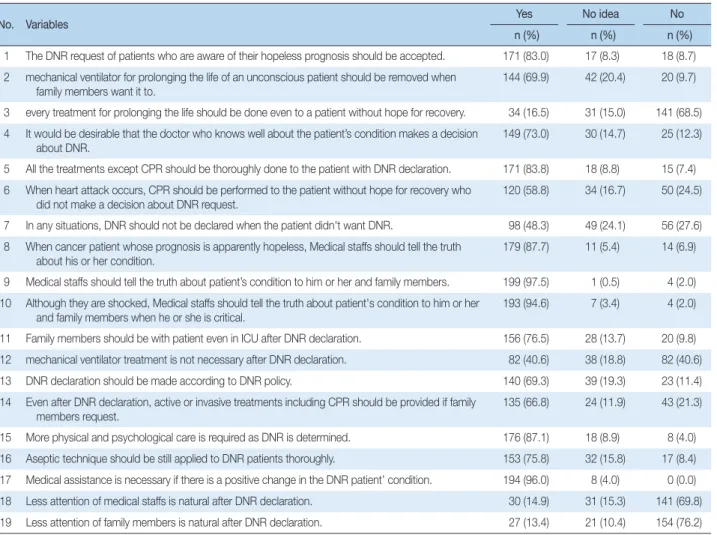
Task: Select the value '141 (69.8)'
Action: pos(679,501)
